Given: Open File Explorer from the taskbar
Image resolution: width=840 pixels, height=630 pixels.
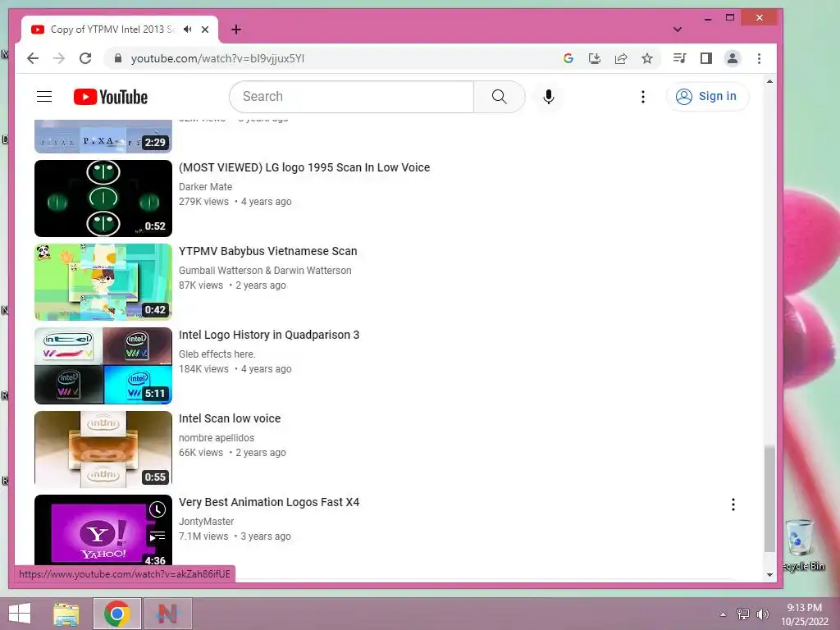Looking at the screenshot, I should pyautogui.click(x=66, y=614).
